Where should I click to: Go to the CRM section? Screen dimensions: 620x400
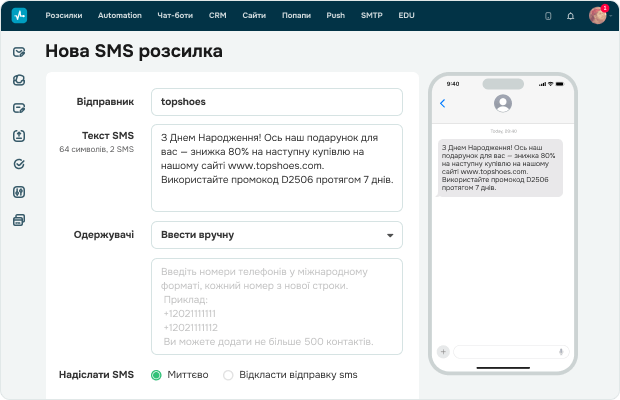pos(217,16)
